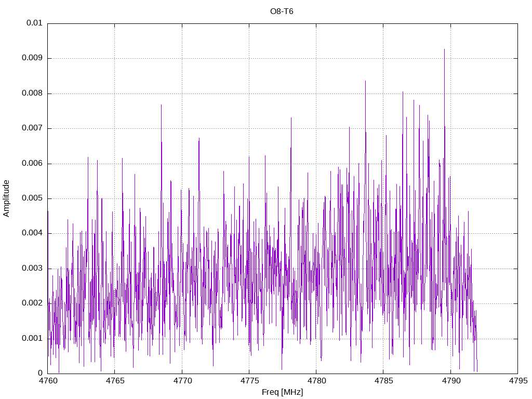Click the 4785 x-axis tick label
Viewport: 532px width, 399px height.
point(383,381)
